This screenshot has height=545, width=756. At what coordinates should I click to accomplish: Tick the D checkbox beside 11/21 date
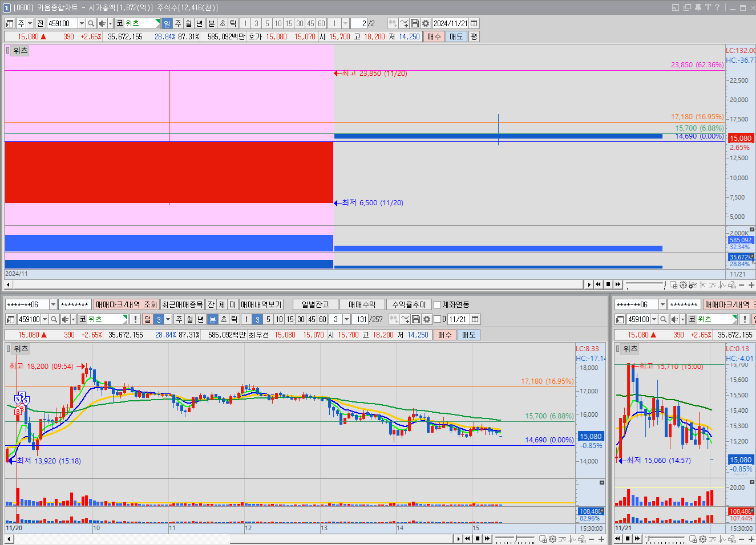pos(438,319)
